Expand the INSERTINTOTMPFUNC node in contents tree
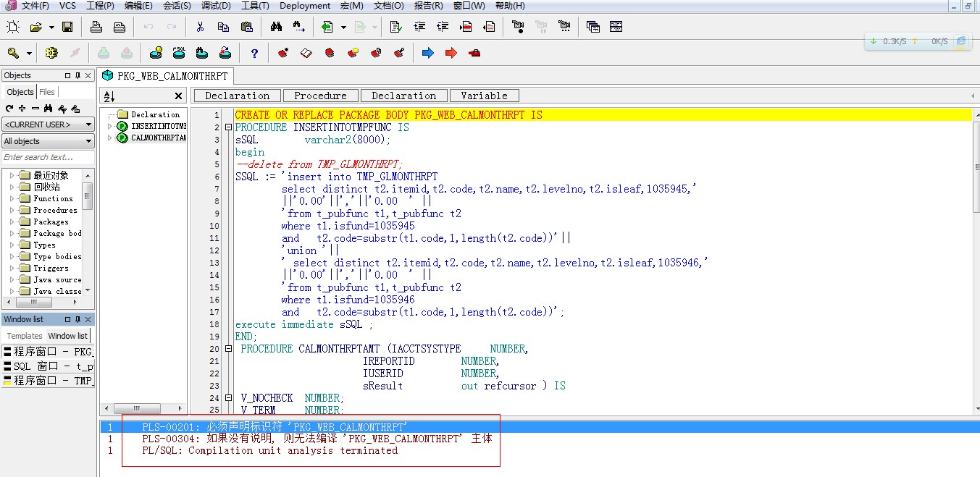 [110, 126]
